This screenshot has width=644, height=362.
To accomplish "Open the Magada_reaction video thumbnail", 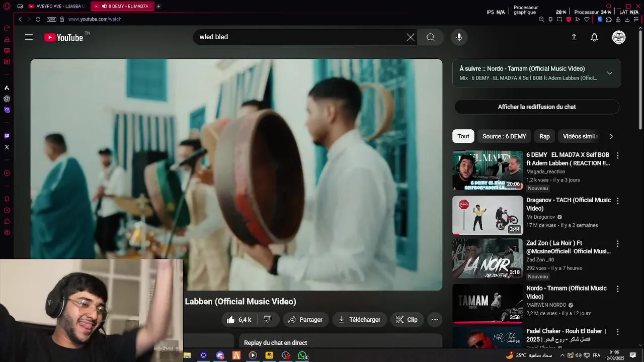I will coord(488,170).
